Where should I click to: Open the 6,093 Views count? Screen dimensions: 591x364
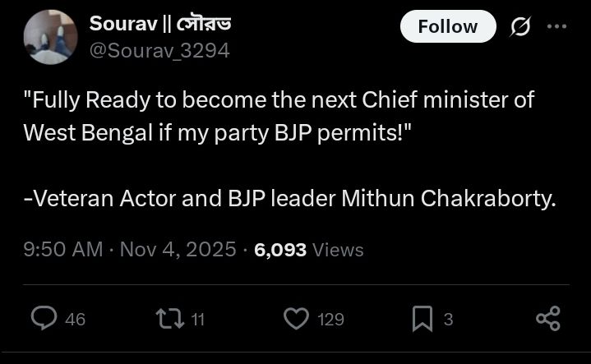point(309,249)
